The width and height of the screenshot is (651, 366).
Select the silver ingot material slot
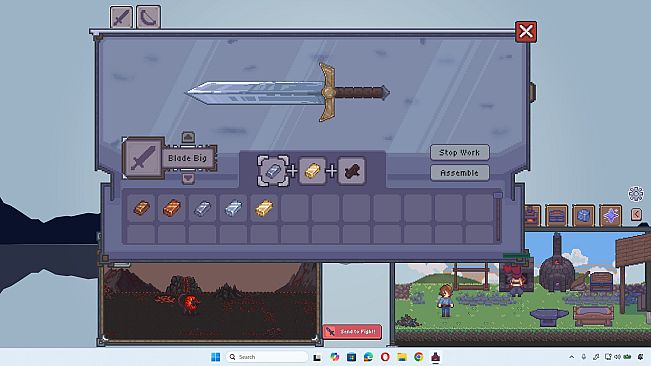click(273, 171)
